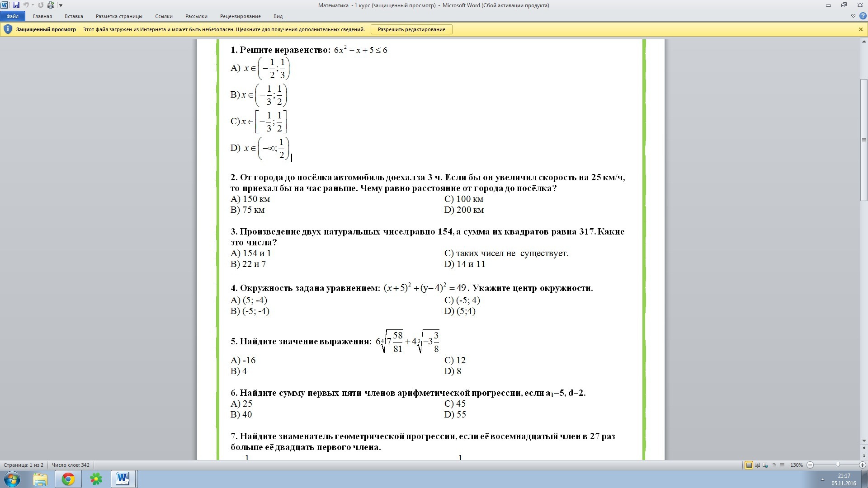Image resolution: width=868 pixels, height=488 pixels.
Task: Click the Word taskbar button
Action: coord(123,479)
